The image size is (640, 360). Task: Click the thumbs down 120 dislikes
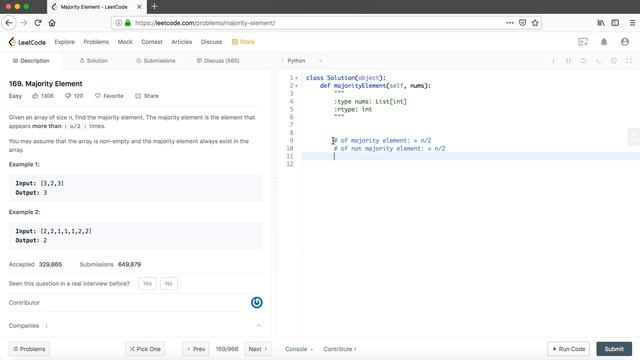pyautogui.click(x=74, y=96)
